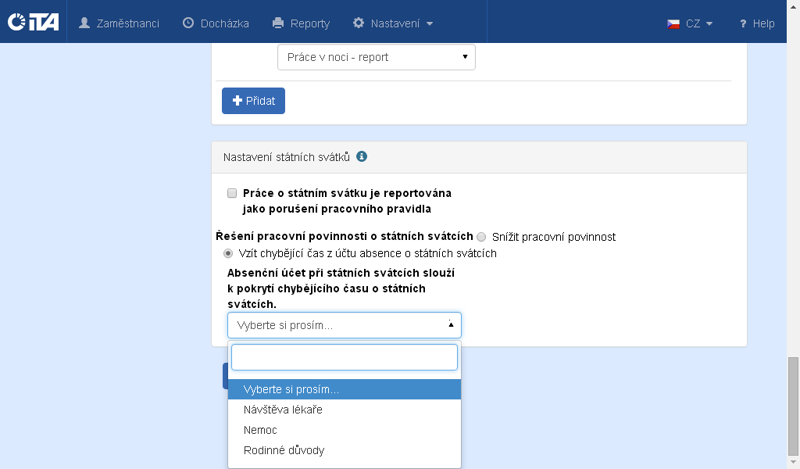Pick Rodinné důvody option in list
The height and width of the screenshot is (469, 800).
click(284, 450)
